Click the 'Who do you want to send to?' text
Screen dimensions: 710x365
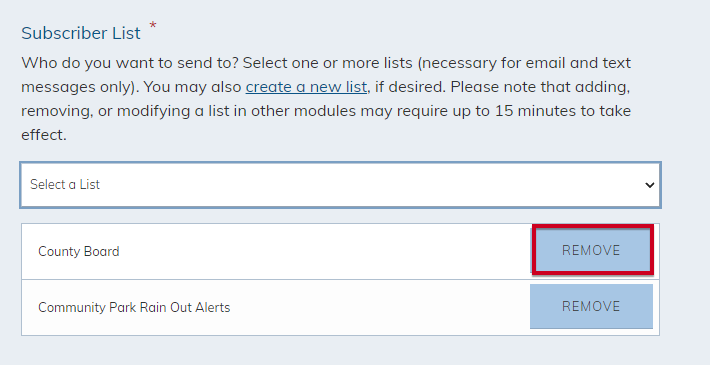[x=130, y=62]
